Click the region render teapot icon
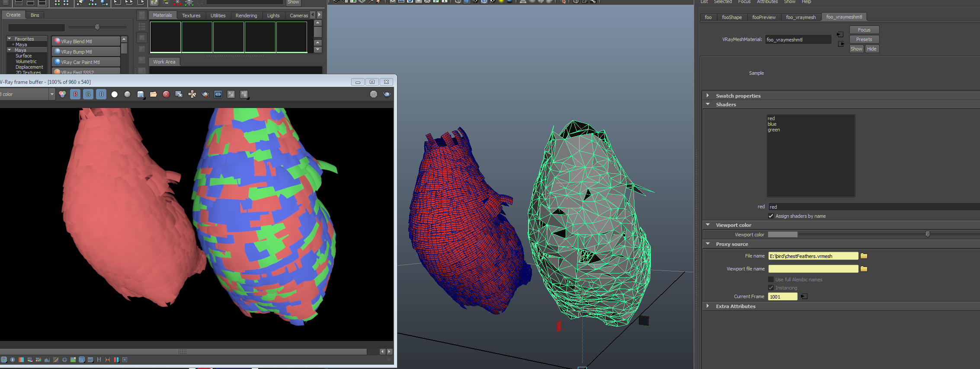Viewport: 980px width, 369px height. click(205, 94)
